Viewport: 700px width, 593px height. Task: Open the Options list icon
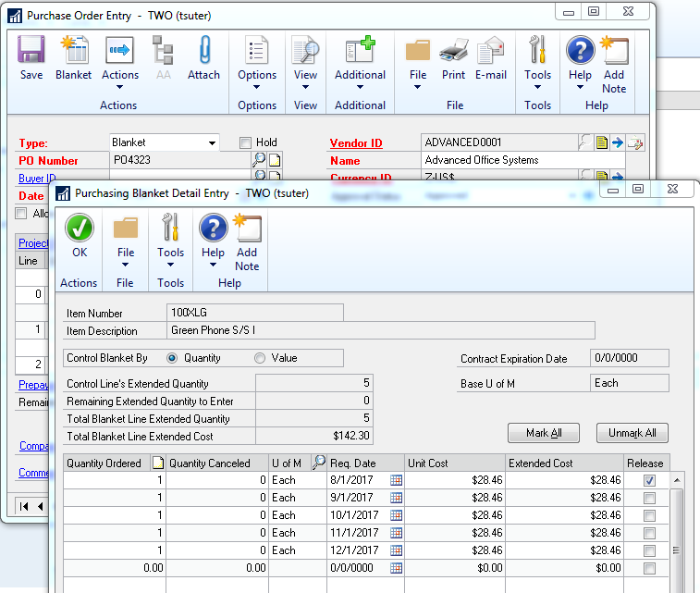[257, 50]
